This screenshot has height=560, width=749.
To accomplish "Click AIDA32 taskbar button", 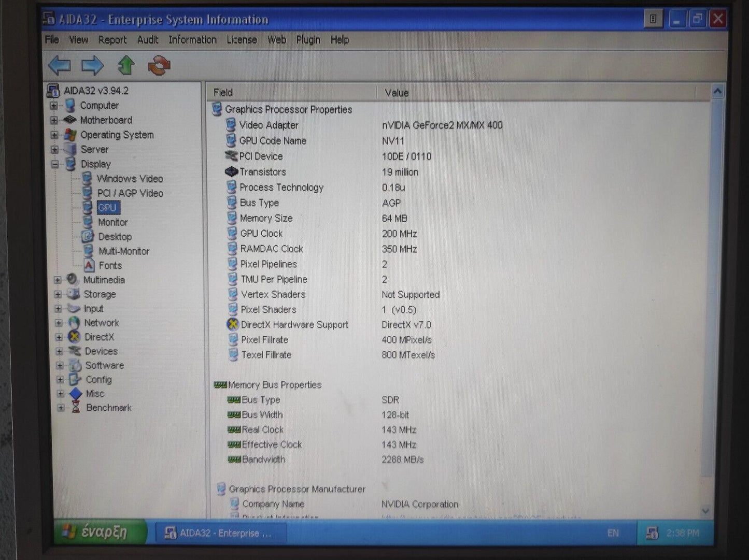I will [x=218, y=533].
